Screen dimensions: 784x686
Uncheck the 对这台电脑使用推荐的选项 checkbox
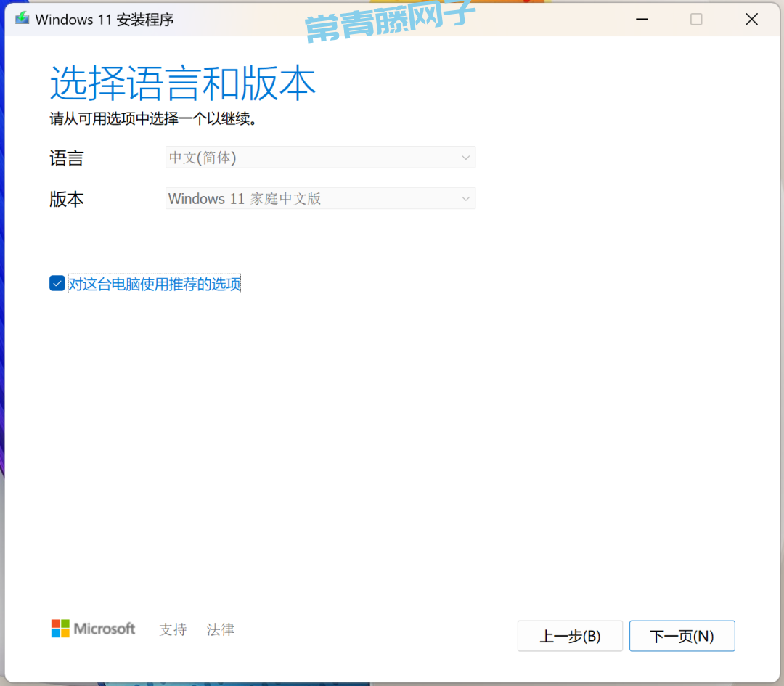click(x=57, y=284)
